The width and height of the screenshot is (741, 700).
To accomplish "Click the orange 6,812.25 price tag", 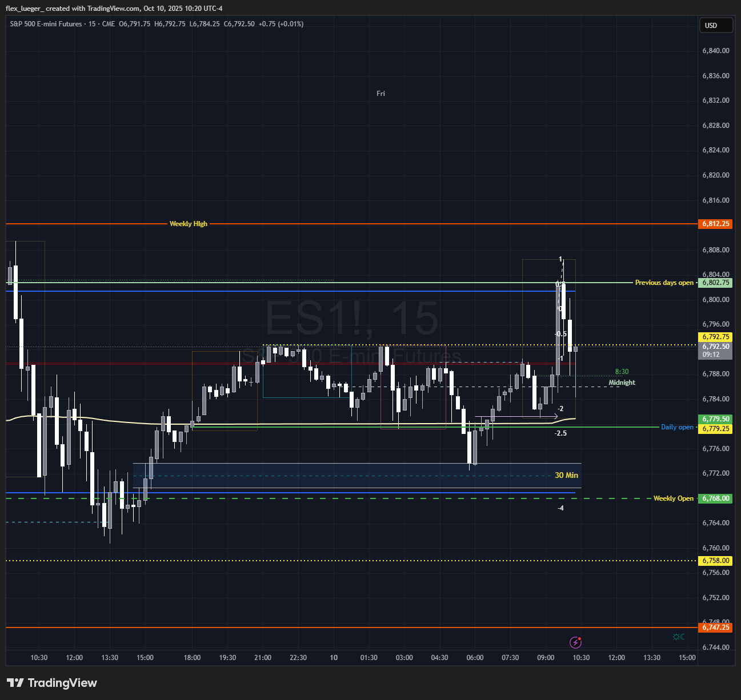I will click(x=715, y=224).
